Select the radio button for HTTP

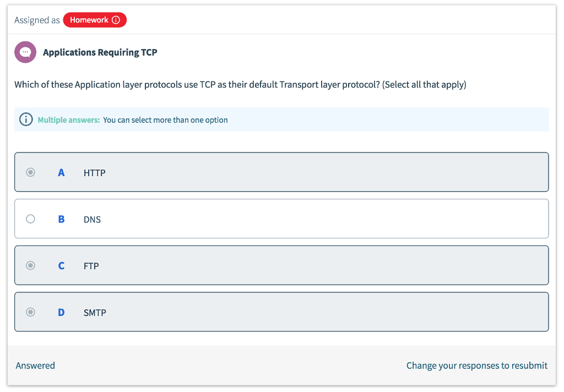(31, 172)
